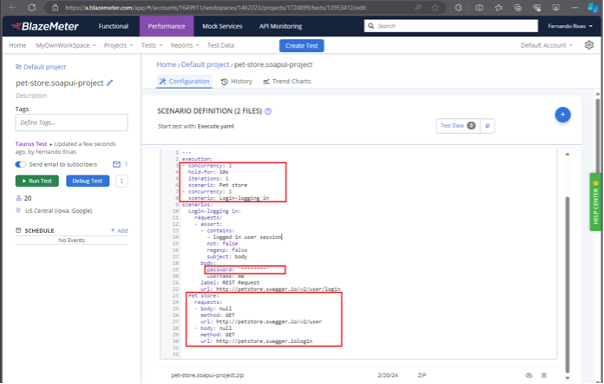This screenshot has width=604, height=384.
Task: Reload the page with refresh icon
Action: pyautogui.click(x=32, y=7)
